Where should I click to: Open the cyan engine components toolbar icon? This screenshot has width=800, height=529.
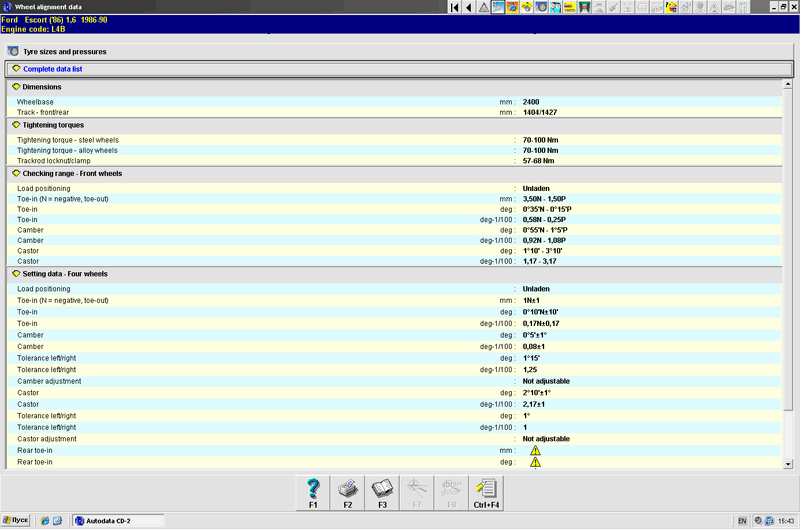pyautogui.click(x=556, y=7)
